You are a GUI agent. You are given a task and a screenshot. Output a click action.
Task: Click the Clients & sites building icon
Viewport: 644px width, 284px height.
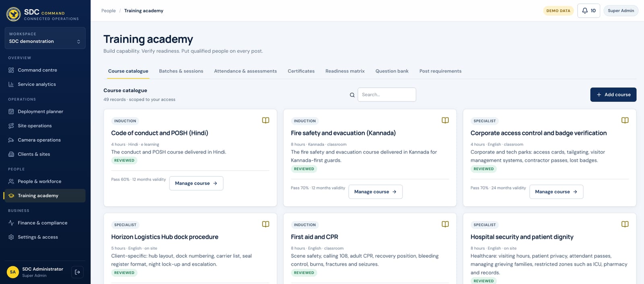pyautogui.click(x=11, y=154)
